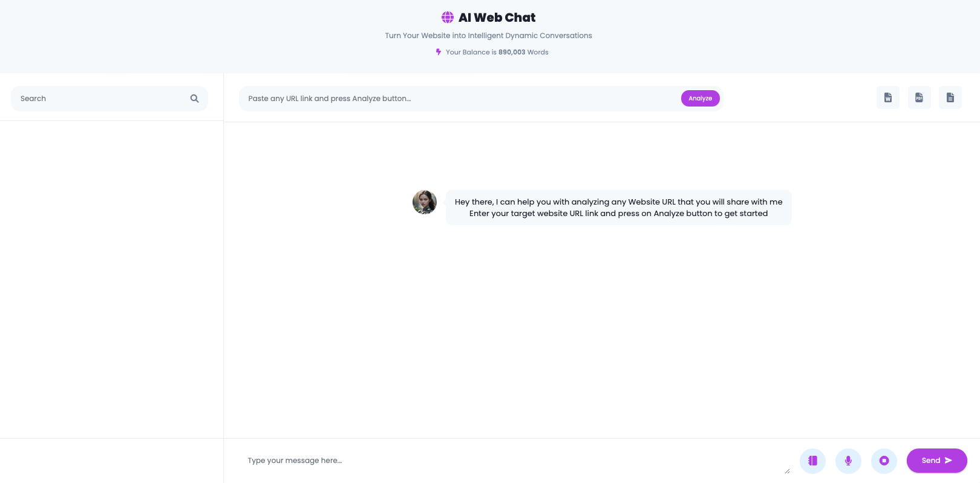Start voice input with the microphone icon
Screen dimensions: 980x483
click(848, 461)
